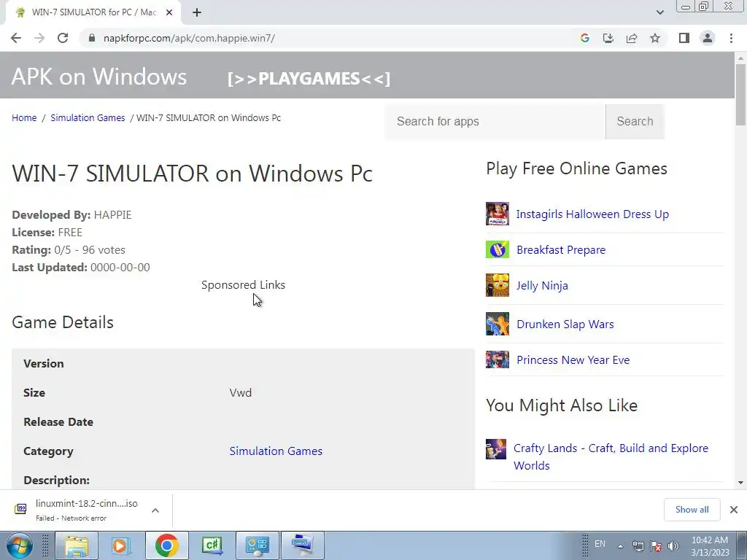Screen dimensions: 747x560
Task: Open Windows Explorer from taskbar
Action: tap(77, 545)
